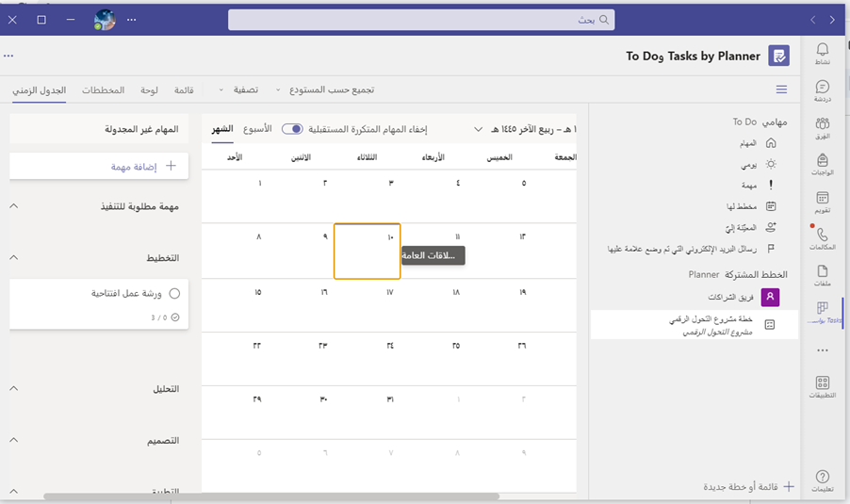
Task: Click the 'الخطط المشتركة Planner' heading
Action: (x=738, y=275)
